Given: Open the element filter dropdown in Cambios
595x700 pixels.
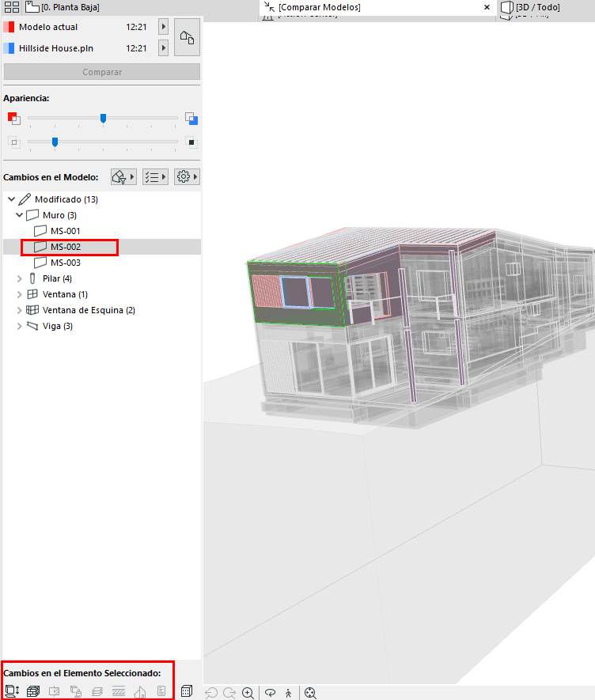Looking at the screenshot, I should click(x=123, y=177).
